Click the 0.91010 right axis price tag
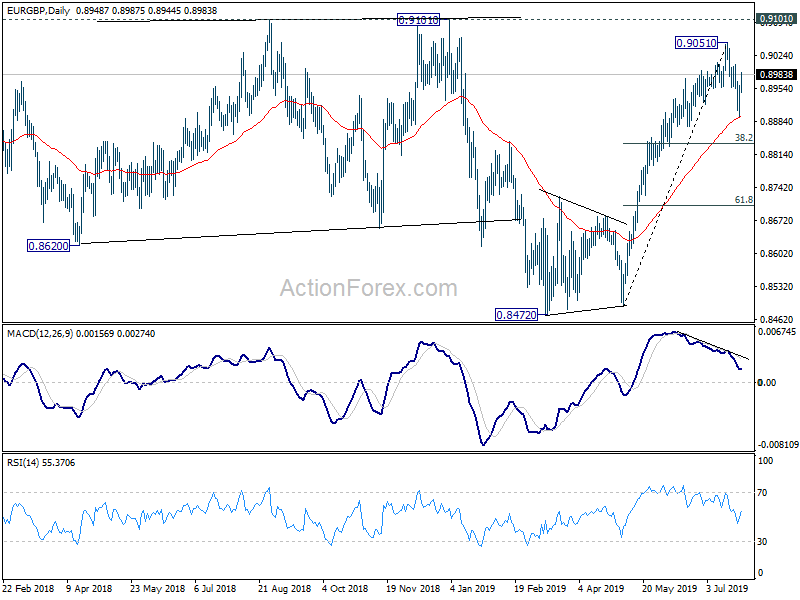Viewport: 800px width, 600px height. [x=776, y=19]
